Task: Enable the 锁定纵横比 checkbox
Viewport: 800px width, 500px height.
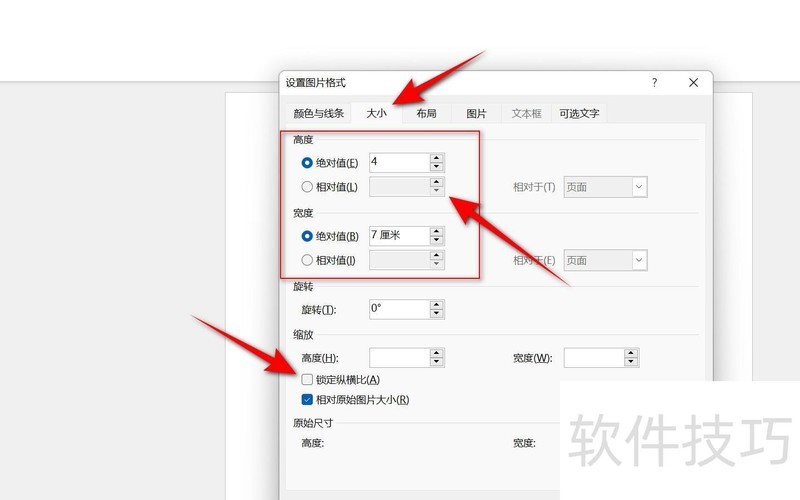Action: coord(307,380)
